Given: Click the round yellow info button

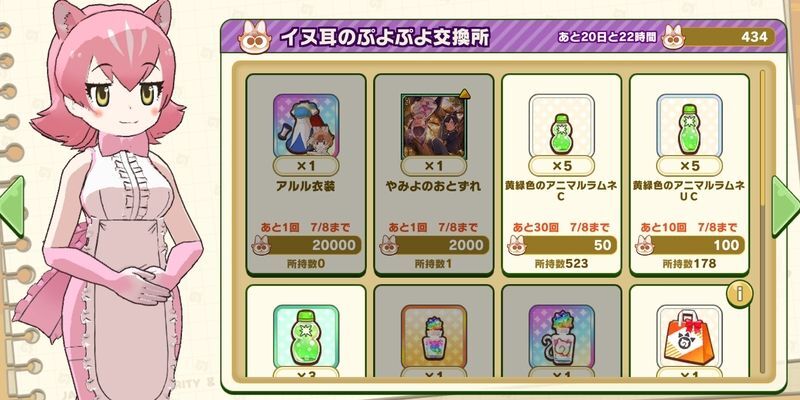Looking at the screenshot, I should pos(739,294).
